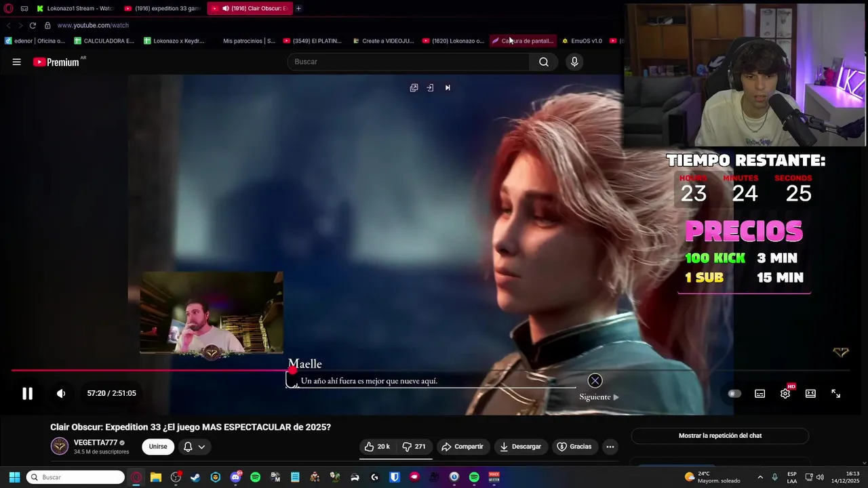
Task: Go back to the previous page
Action: pos(8,25)
